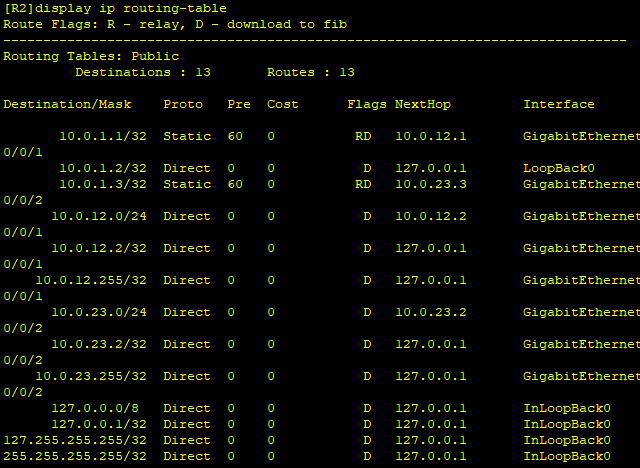
Task: Click the command text 'display ip routing-table'
Action: pos(131,8)
